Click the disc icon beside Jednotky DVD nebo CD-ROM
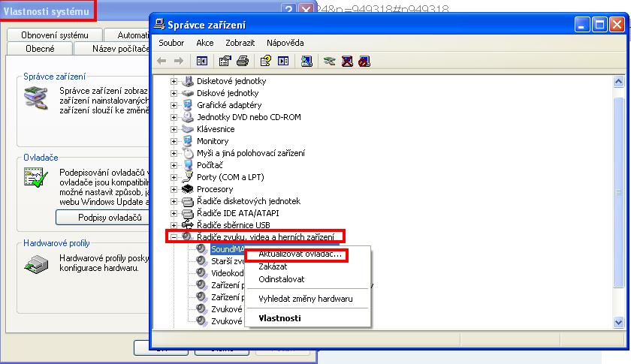Viewport: 631px width, 364px height. coord(188,117)
